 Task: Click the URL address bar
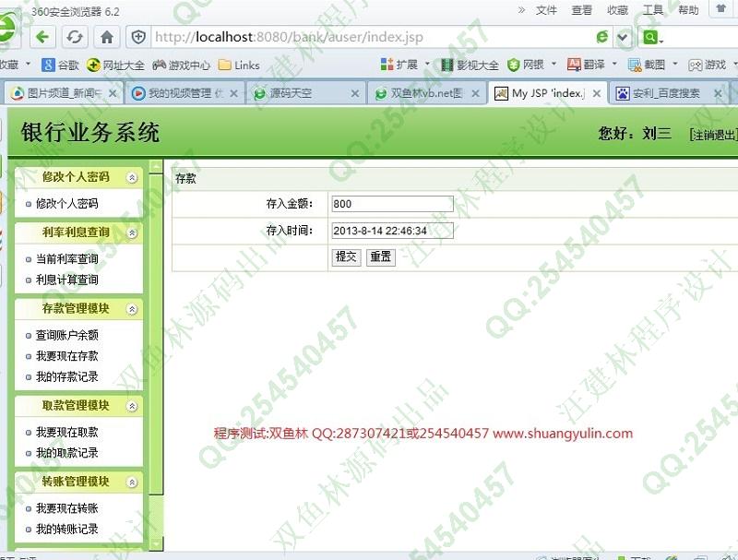(x=372, y=37)
